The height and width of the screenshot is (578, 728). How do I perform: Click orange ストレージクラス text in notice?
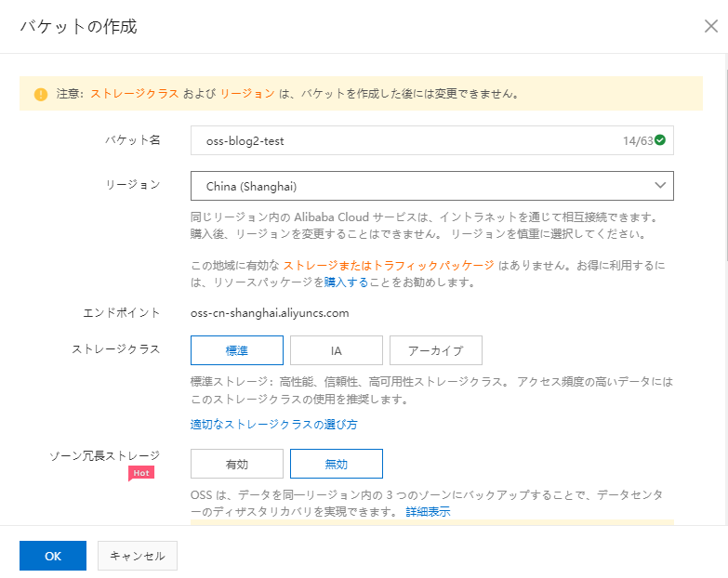(x=135, y=94)
